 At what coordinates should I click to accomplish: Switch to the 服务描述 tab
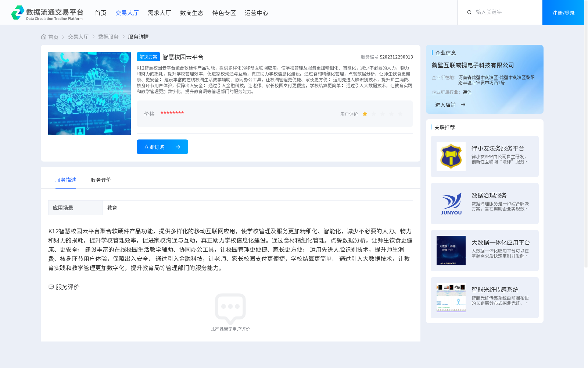coord(66,180)
